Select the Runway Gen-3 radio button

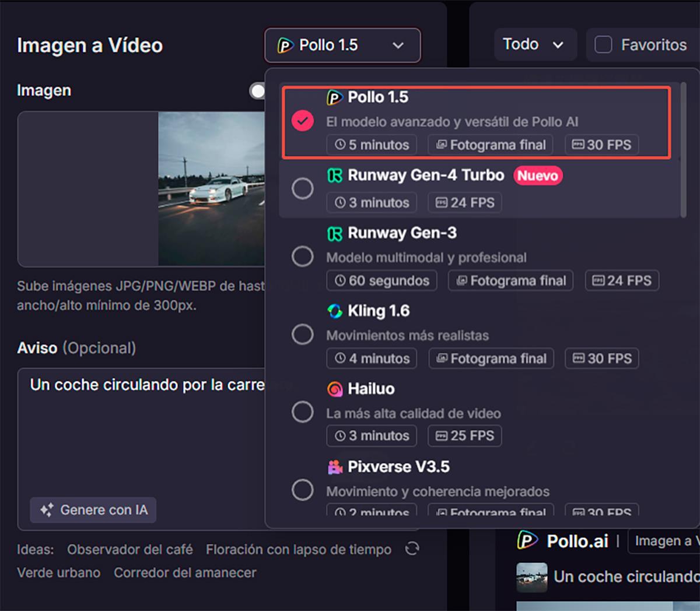click(302, 257)
